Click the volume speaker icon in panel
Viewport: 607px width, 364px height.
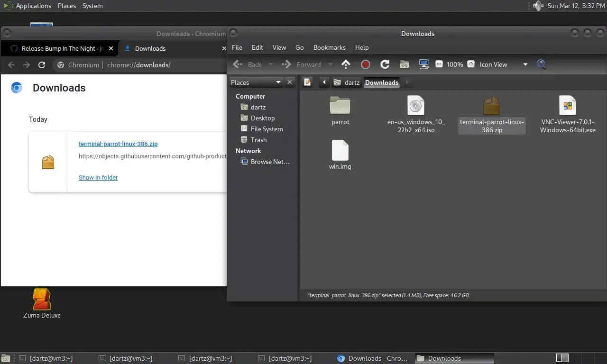pyautogui.click(x=538, y=6)
